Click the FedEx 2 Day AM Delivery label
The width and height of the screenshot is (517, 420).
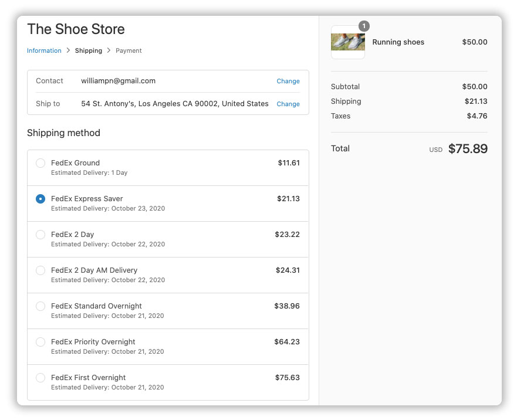point(94,270)
